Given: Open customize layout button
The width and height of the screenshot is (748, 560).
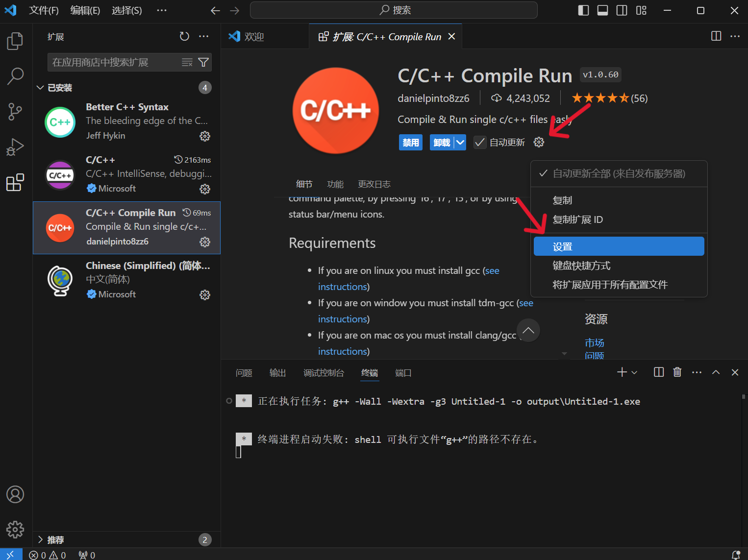Looking at the screenshot, I should tap(641, 10).
